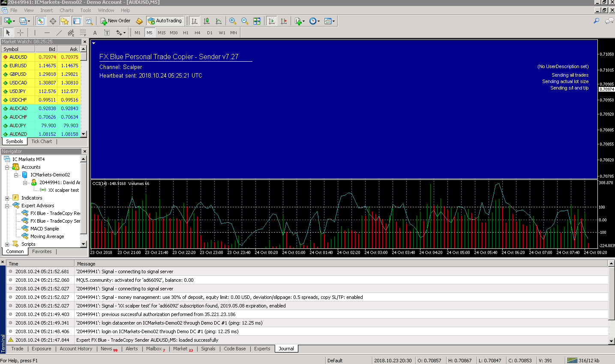Open the chart Templates icon
Image resolution: width=615 pixels, height=364 pixels.
(x=328, y=21)
